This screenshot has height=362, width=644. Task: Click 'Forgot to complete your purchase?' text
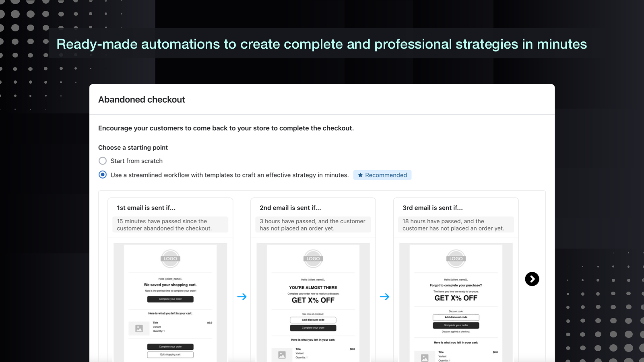(x=456, y=285)
